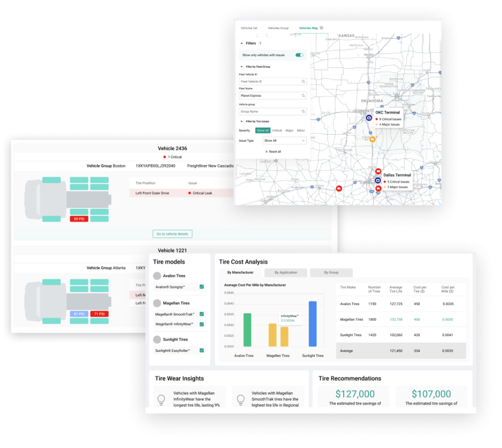The height and width of the screenshot is (448, 502).
Task: Click the Reset all filters link
Action: (273, 151)
